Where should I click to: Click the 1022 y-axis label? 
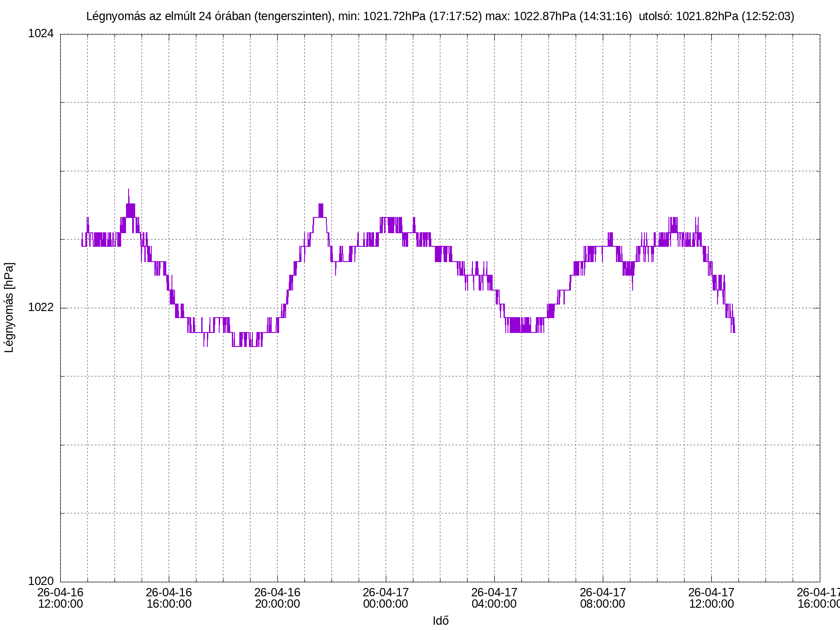click(x=41, y=308)
